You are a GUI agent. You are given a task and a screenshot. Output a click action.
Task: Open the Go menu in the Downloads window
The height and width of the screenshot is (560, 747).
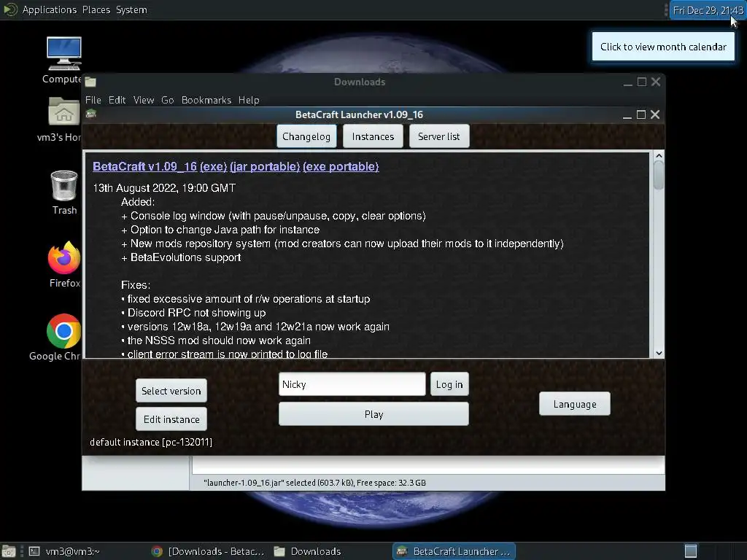click(167, 100)
